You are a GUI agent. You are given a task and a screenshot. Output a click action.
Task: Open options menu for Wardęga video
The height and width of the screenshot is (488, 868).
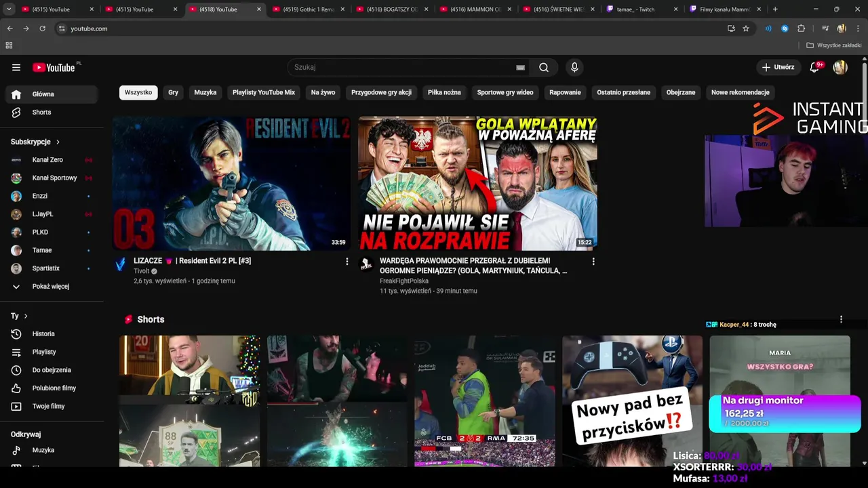pos(593,262)
